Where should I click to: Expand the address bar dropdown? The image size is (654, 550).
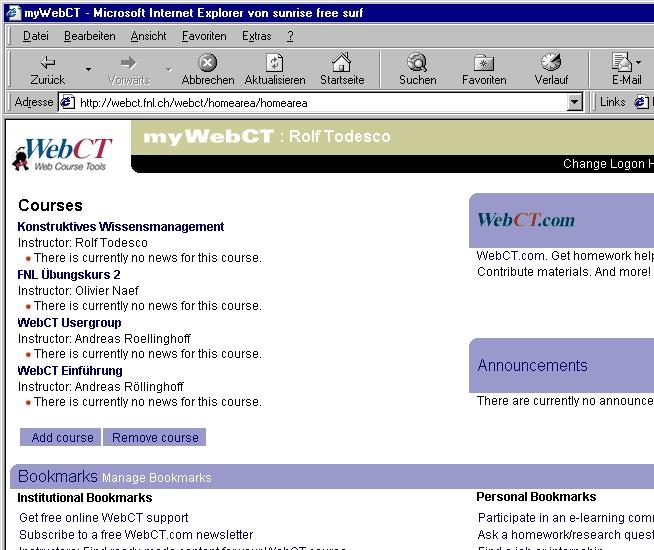point(574,102)
